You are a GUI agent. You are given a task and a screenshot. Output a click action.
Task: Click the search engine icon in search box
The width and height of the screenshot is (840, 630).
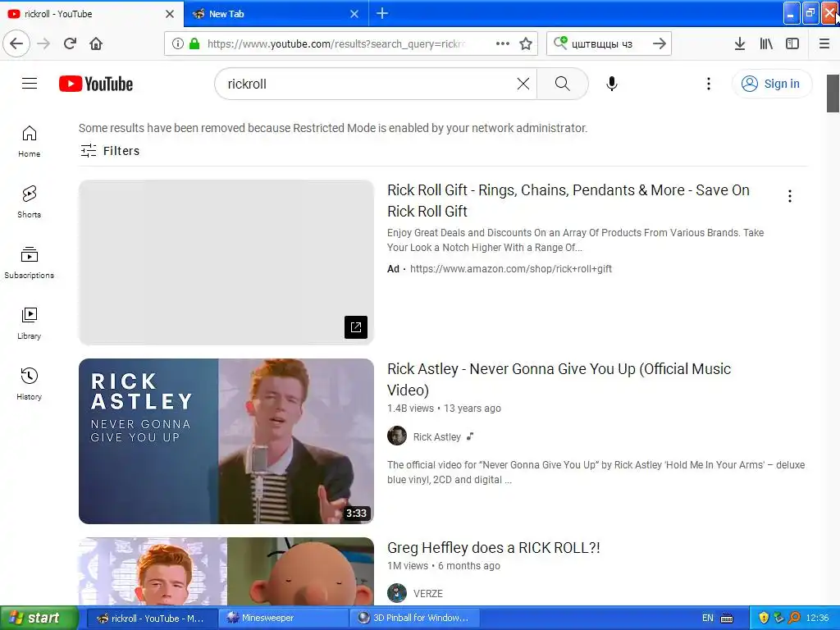tap(559, 43)
